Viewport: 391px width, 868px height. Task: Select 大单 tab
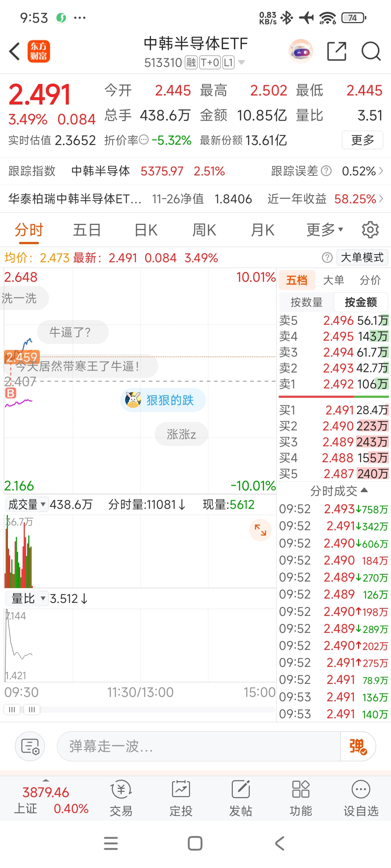point(333,280)
